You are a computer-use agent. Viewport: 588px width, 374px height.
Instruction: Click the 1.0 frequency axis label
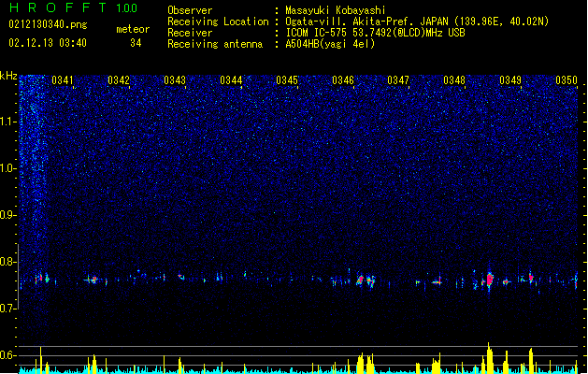[x=8, y=168]
